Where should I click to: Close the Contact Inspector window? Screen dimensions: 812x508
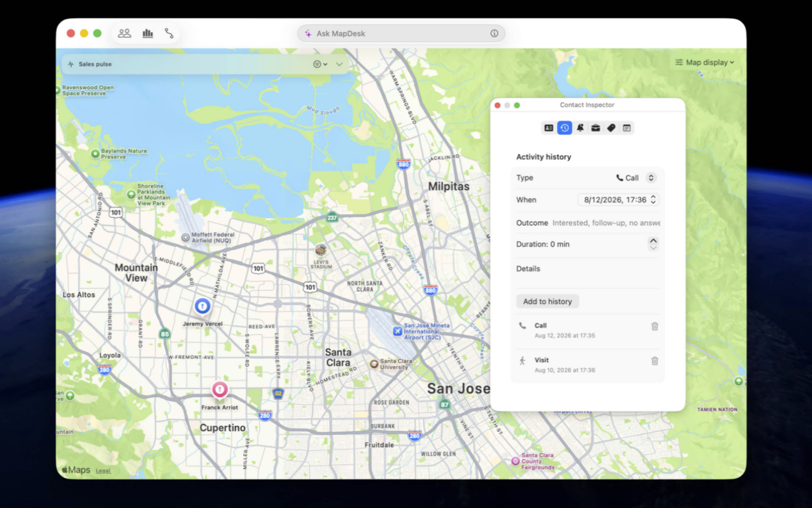tap(498, 105)
